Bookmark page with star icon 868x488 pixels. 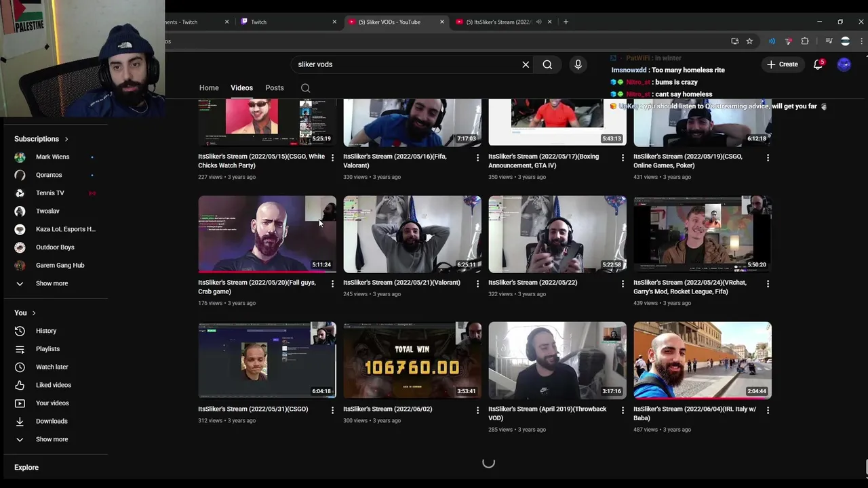coord(749,41)
